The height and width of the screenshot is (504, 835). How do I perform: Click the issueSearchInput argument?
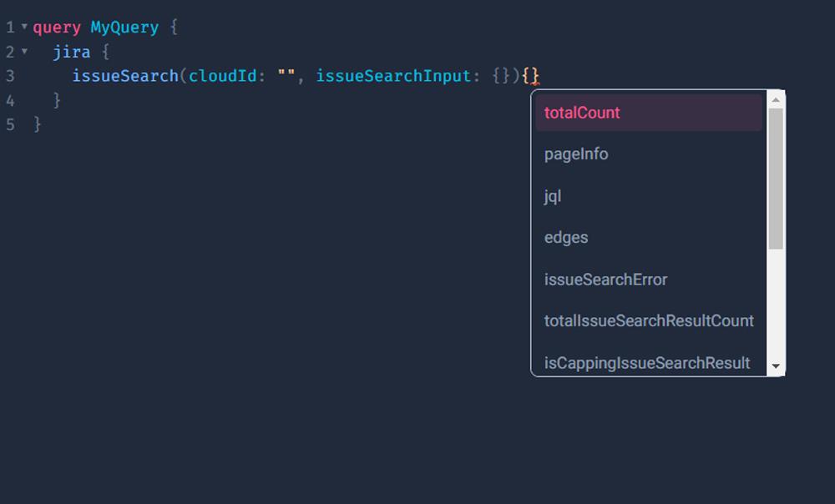pos(393,76)
